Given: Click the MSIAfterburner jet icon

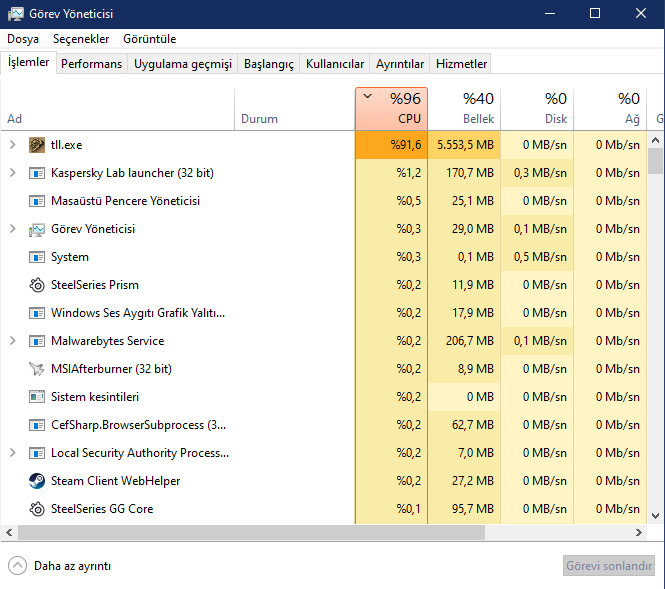Looking at the screenshot, I should pyautogui.click(x=37, y=369).
